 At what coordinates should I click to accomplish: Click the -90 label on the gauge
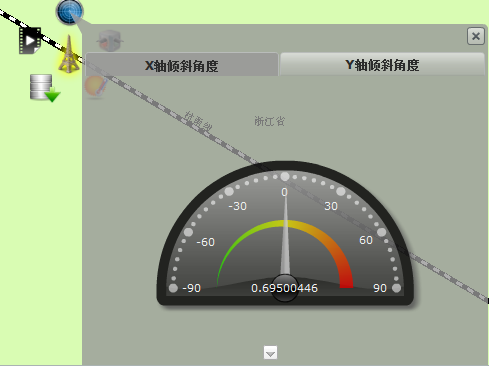192,288
